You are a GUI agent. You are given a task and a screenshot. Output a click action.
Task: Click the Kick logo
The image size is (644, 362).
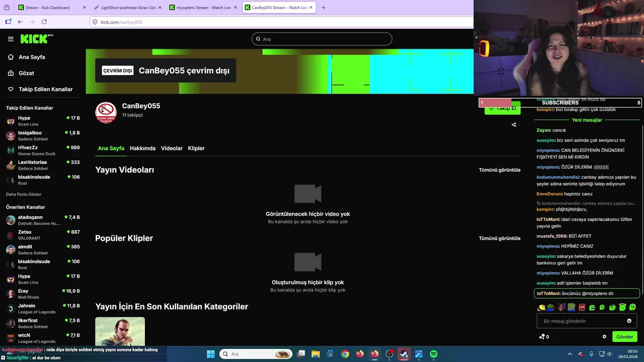click(x=37, y=39)
